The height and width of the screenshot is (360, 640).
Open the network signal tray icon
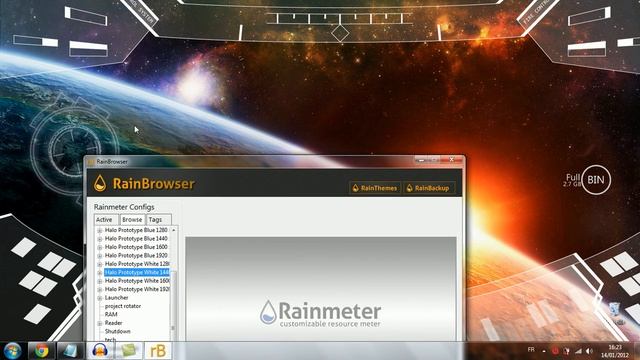click(578, 351)
